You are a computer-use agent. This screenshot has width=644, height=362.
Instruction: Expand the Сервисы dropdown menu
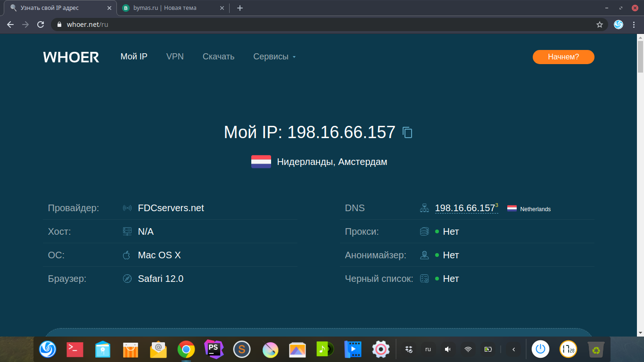point(274,57)
